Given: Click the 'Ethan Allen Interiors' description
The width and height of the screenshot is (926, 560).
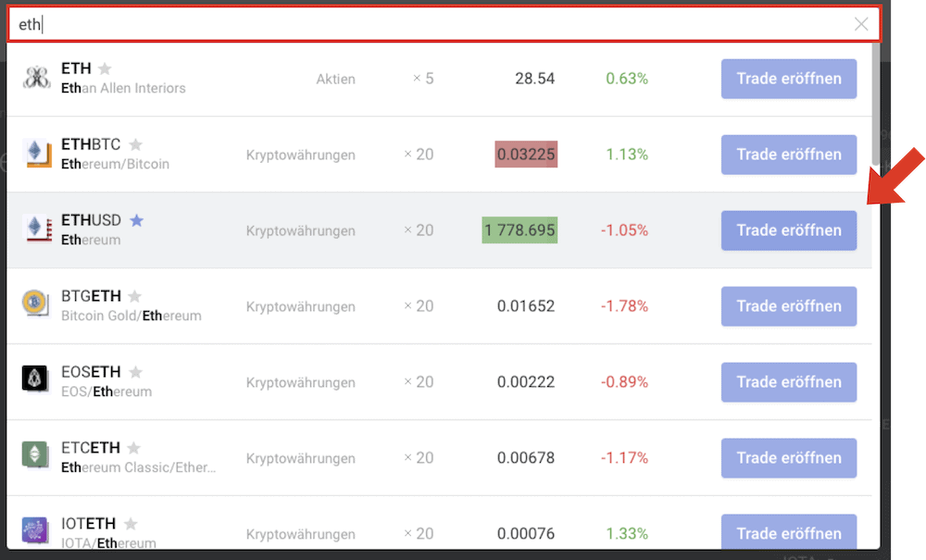Looking at the screenshot, I should tap(123, 88).
